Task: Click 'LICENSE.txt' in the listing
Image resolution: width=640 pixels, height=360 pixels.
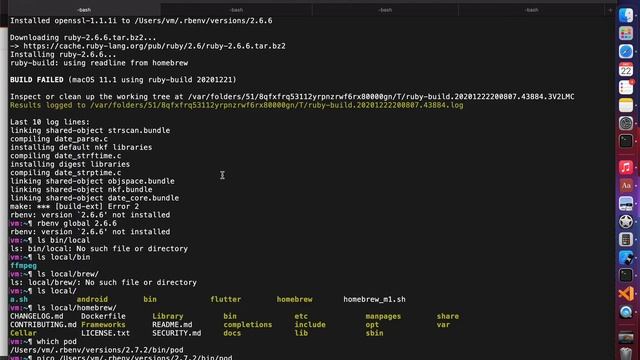Action: [x=105, y=333]
